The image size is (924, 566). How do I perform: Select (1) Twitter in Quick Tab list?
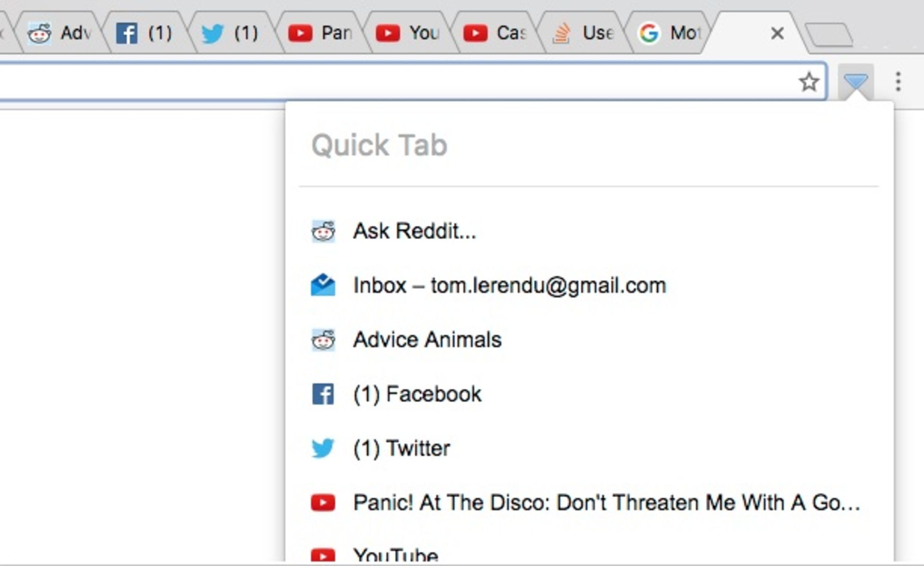point(589,449)
